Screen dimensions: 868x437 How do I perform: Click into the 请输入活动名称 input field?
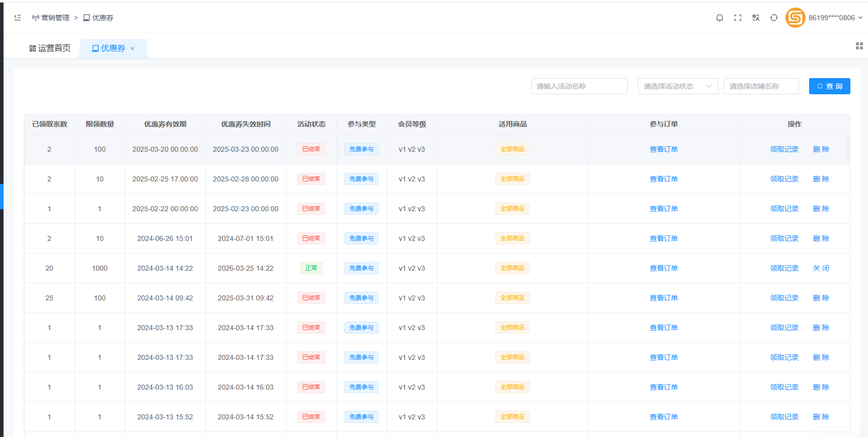point(579,86)
